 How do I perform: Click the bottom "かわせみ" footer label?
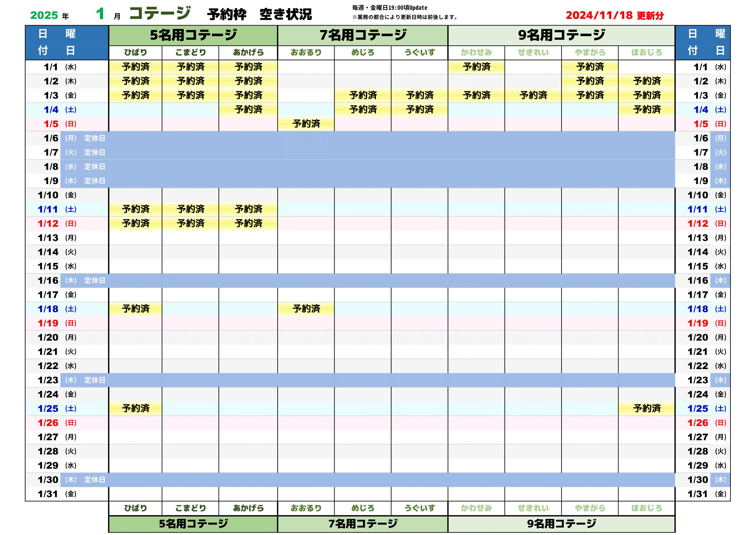coord(476,508)
